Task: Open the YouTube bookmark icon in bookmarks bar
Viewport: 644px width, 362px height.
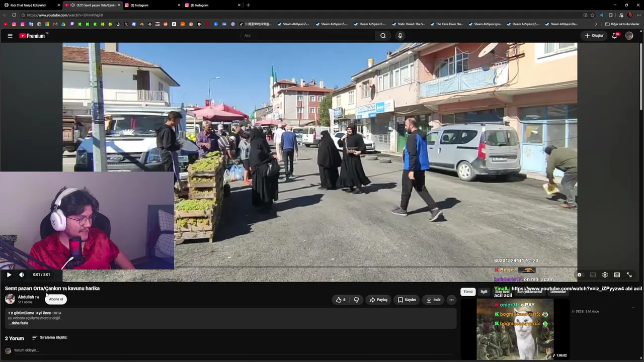Action: tap(6, 24)
